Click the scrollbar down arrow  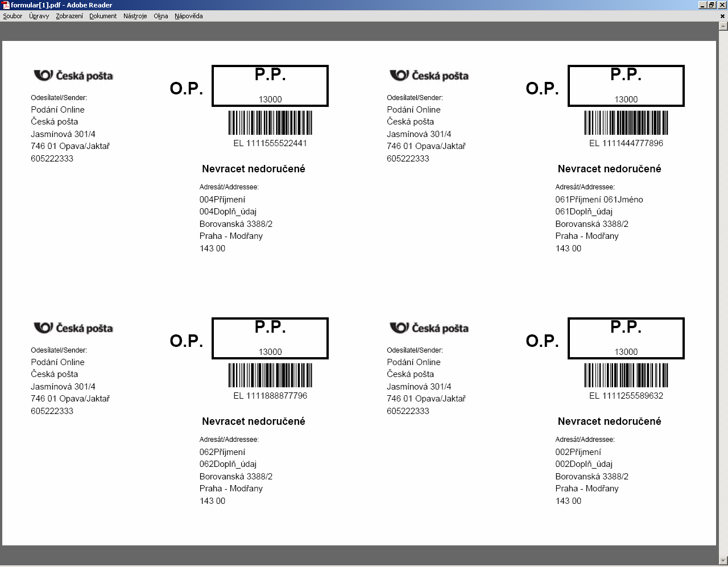click(x=723, y=560)
